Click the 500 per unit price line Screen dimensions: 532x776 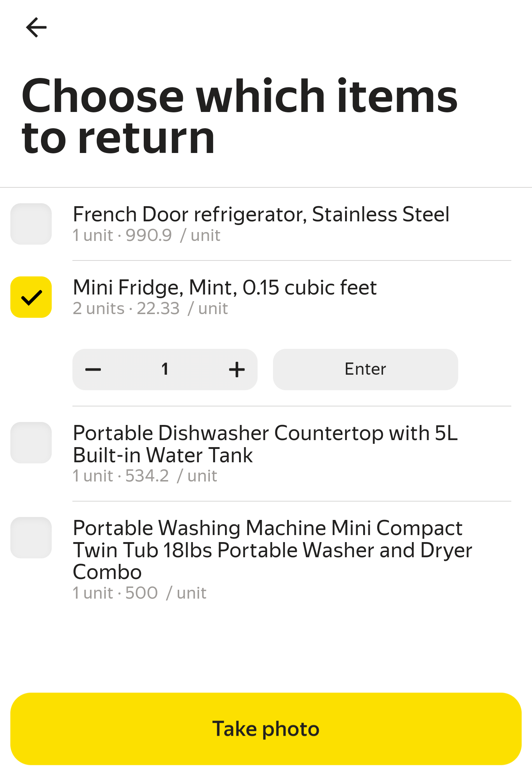[x=140, y=593]
